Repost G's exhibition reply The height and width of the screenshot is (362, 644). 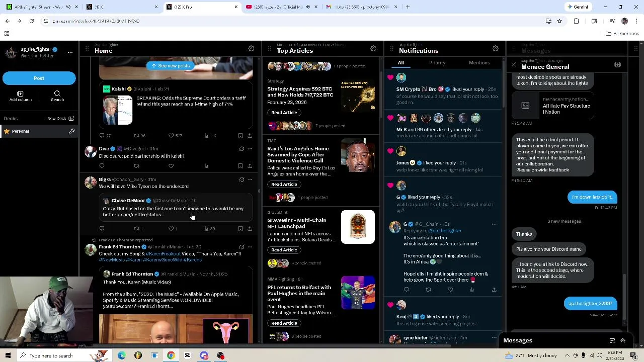coord(428,290)
